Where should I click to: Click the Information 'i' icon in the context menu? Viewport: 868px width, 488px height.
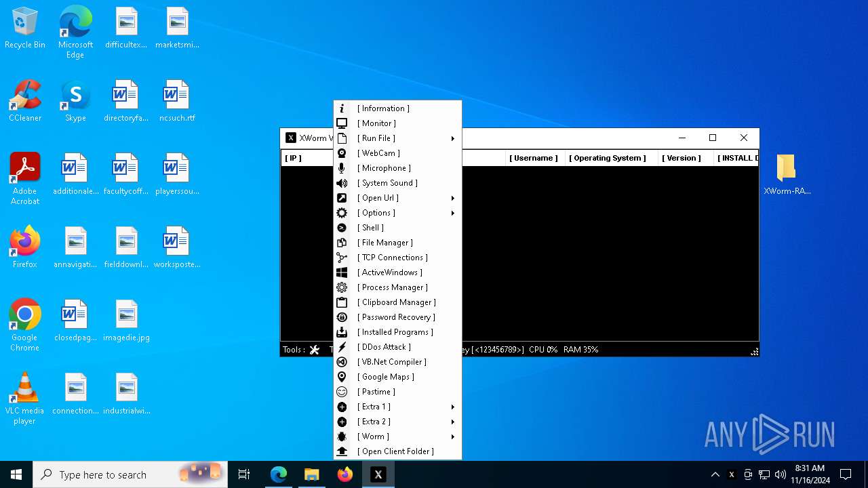point(342,108)
